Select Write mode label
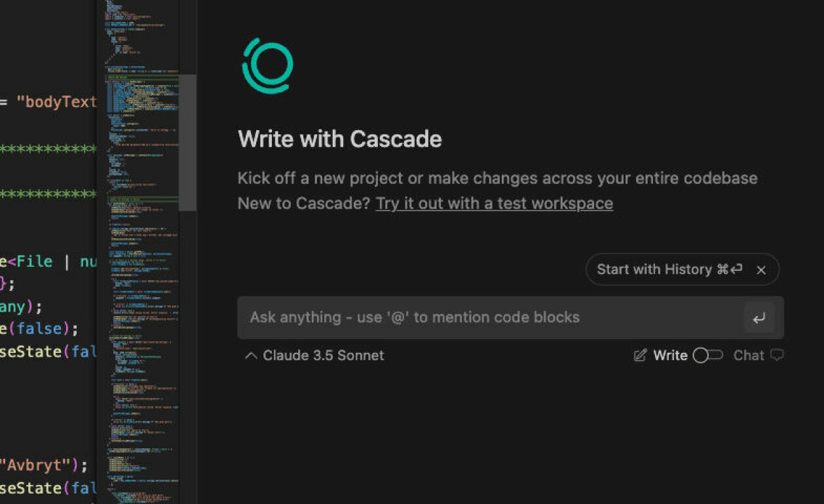Viewport: 824px width, 504px height. coord(670,355)
